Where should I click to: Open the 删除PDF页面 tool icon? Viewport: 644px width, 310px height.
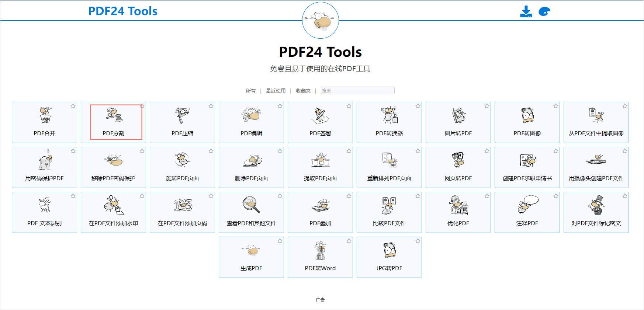[252, 161]
